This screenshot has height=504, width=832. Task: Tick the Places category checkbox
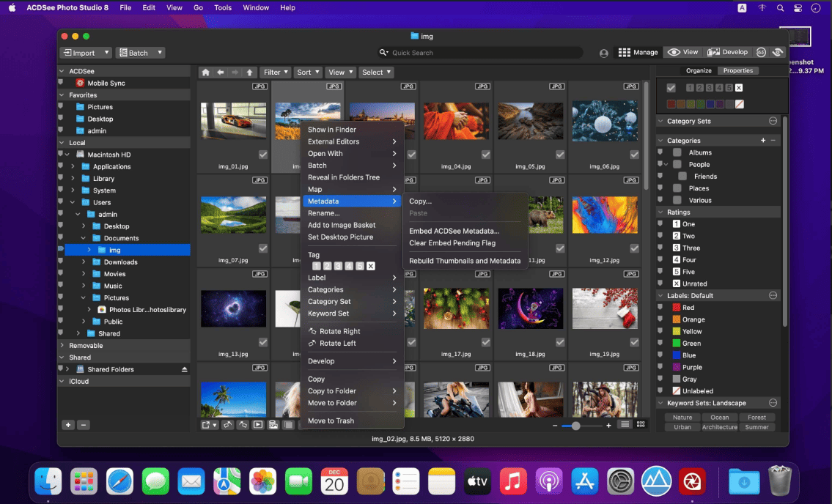677,188
